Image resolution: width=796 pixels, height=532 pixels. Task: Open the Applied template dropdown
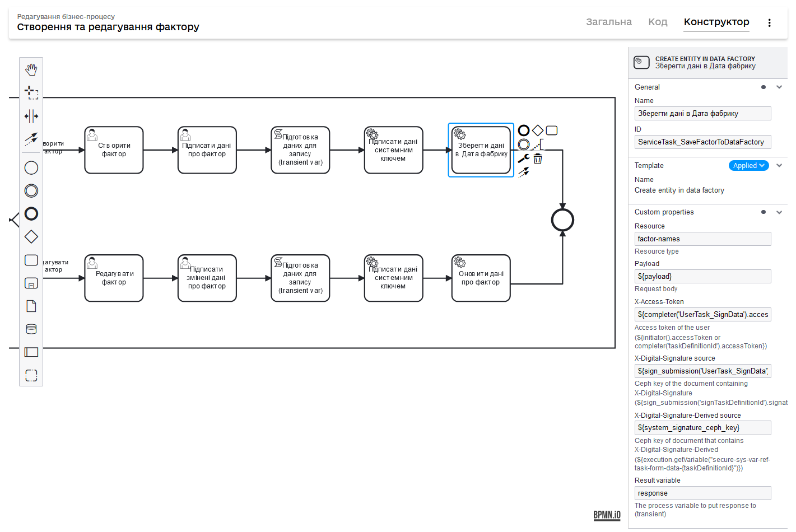coord(748,166)
